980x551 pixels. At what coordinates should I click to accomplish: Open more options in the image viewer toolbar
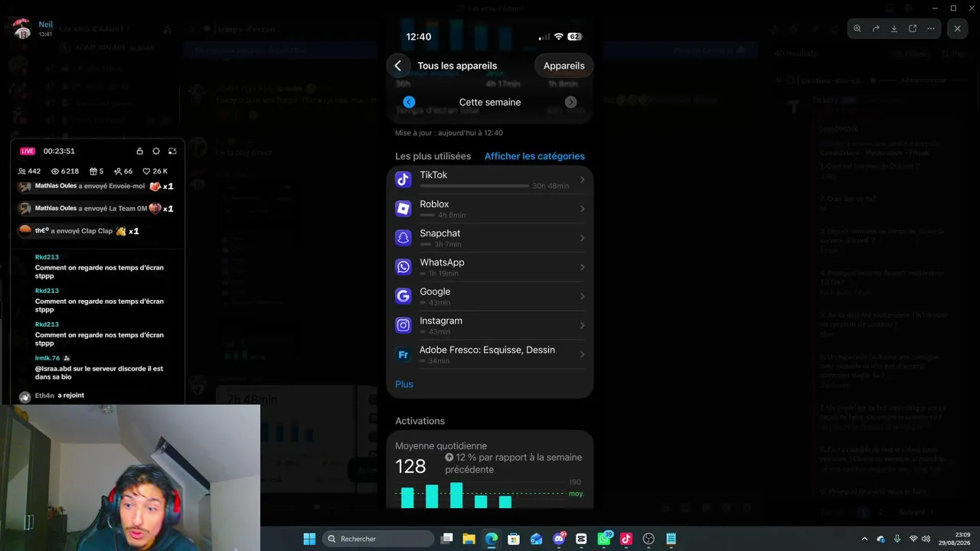coord(931,28)
